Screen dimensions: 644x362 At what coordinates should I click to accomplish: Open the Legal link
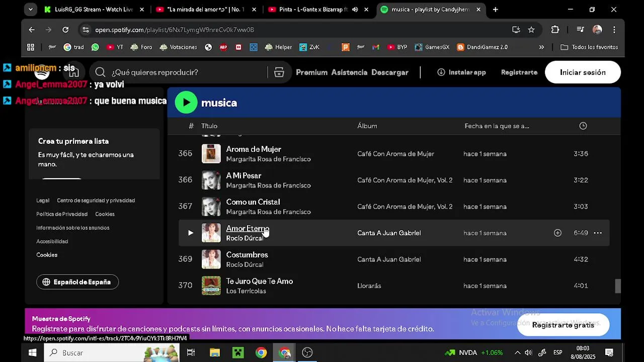43,200
